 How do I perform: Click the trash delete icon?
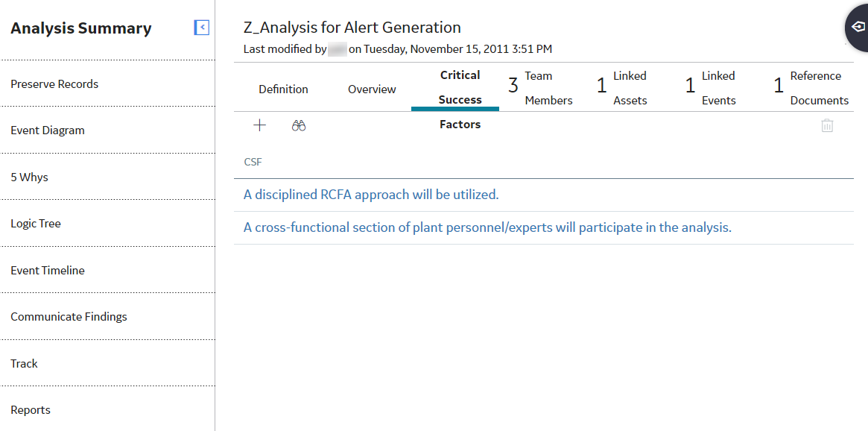click(827, 126)
